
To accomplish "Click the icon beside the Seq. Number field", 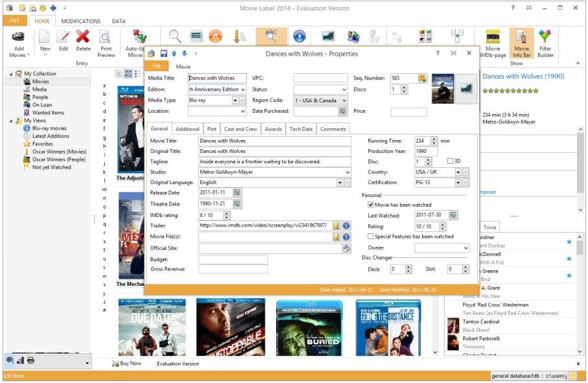I will 422,78.
